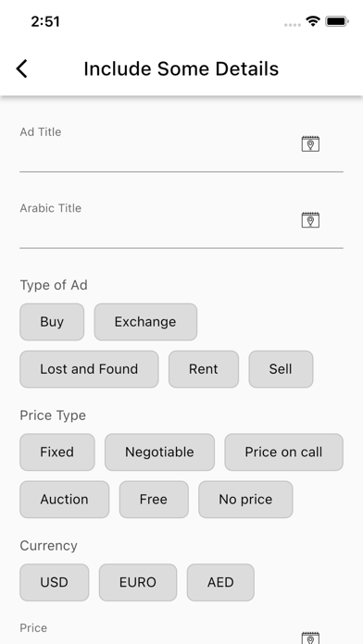Image resolution: width=363 pixels, height=644 pixels.
Task: Tap the calendar icon beside Ad Title
Action: click(x=310, y=143)
